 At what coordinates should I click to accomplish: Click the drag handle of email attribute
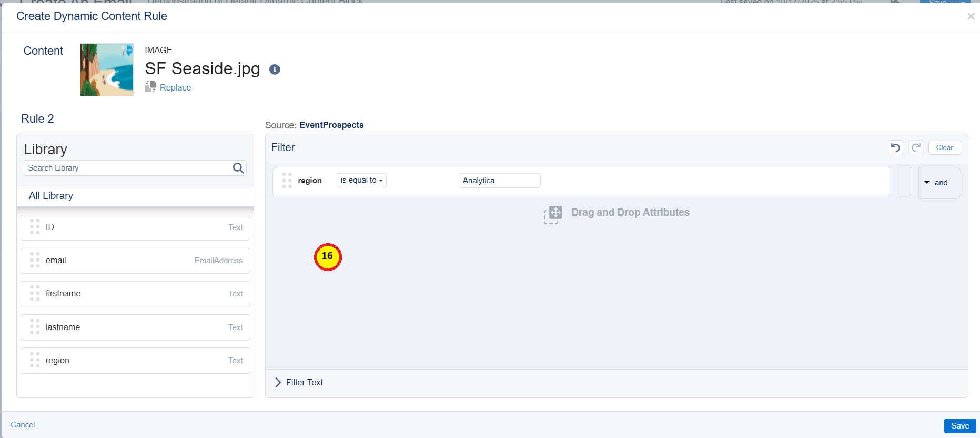coord(35,260)
